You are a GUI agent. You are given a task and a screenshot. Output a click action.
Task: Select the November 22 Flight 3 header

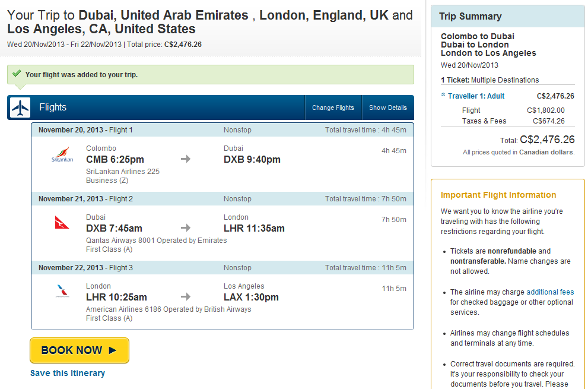[x=85, y=268]
